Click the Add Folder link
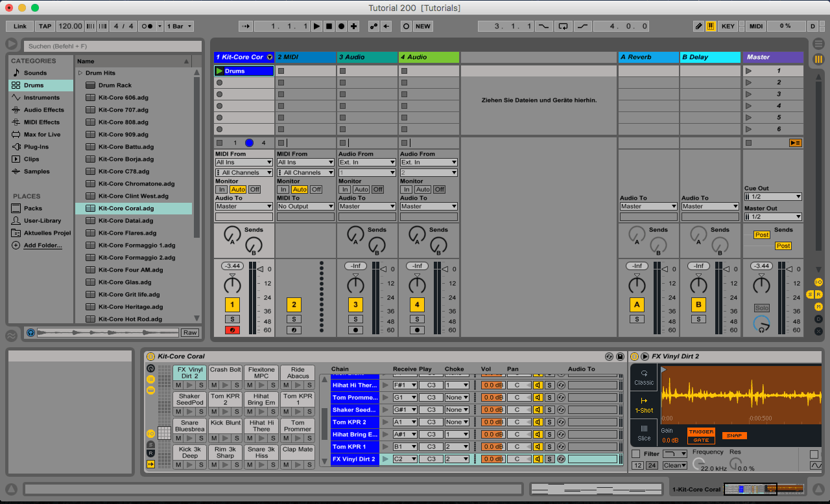Image resolution: width=830 pixels, height=504 pixels. [43, 246]
